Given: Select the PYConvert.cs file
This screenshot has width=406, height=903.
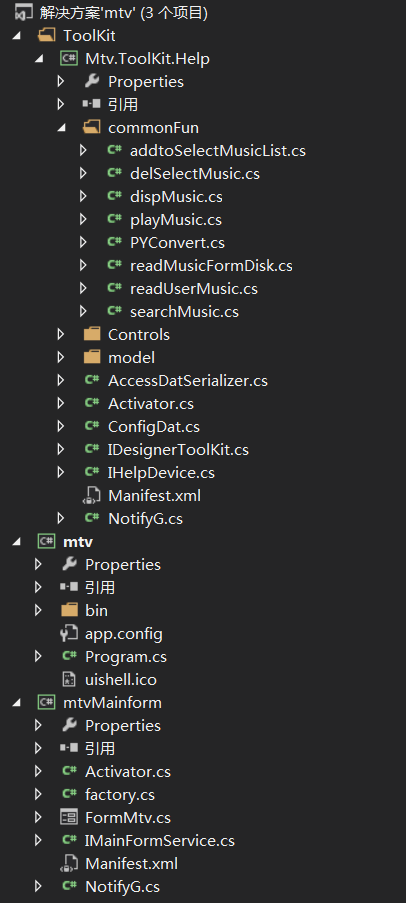Looking at the screenshot, I should (177, 242).
